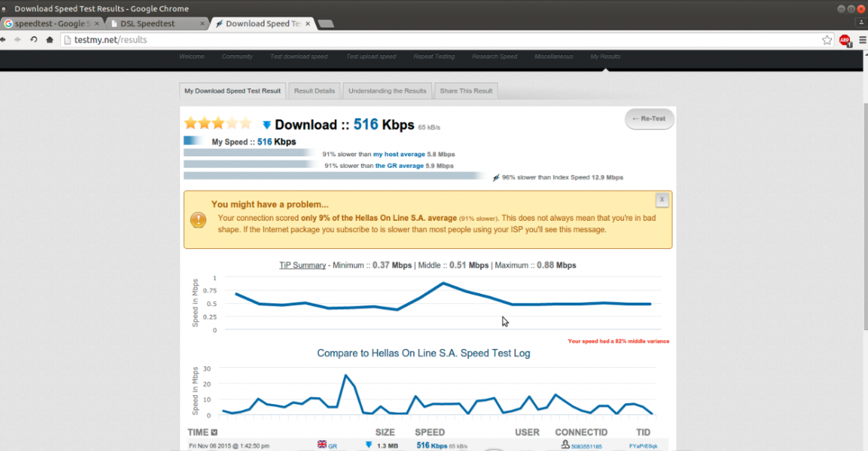
Task: Click 'Your speed had a 82% middle variance' text
Action: tap(618, 340)
